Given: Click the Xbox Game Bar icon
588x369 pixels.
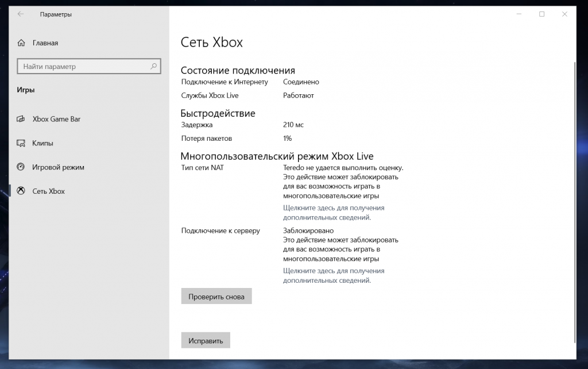Looking at the screenshot, I should pos(21,119).
